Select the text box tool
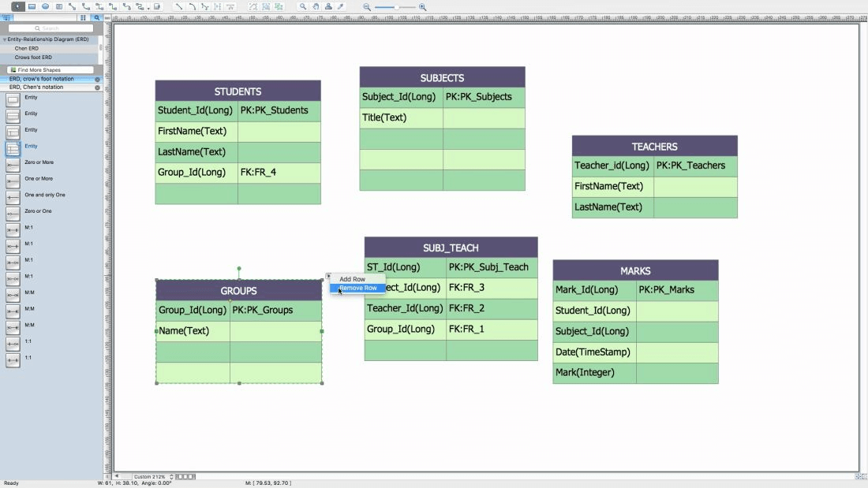 58,6
